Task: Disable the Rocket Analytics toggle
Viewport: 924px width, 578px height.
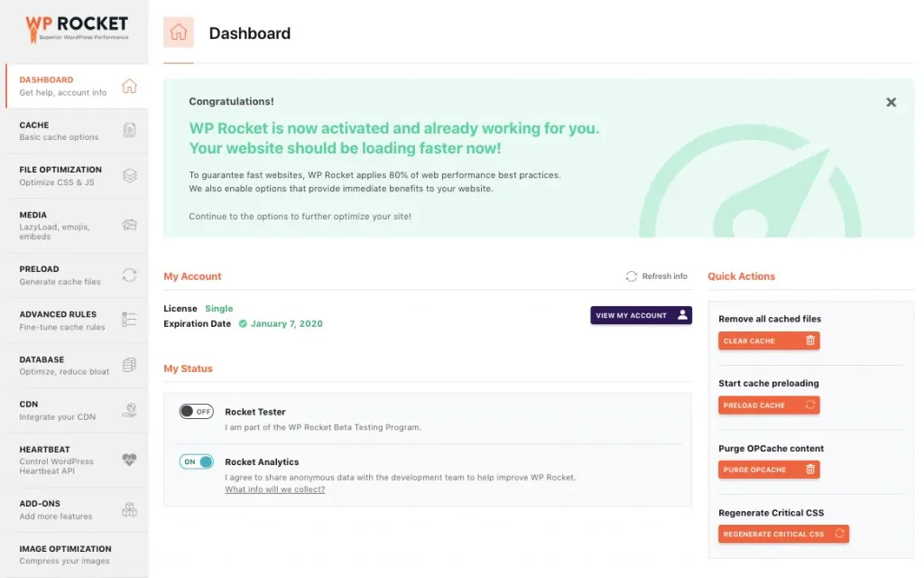Action: (x=196, y=461)
